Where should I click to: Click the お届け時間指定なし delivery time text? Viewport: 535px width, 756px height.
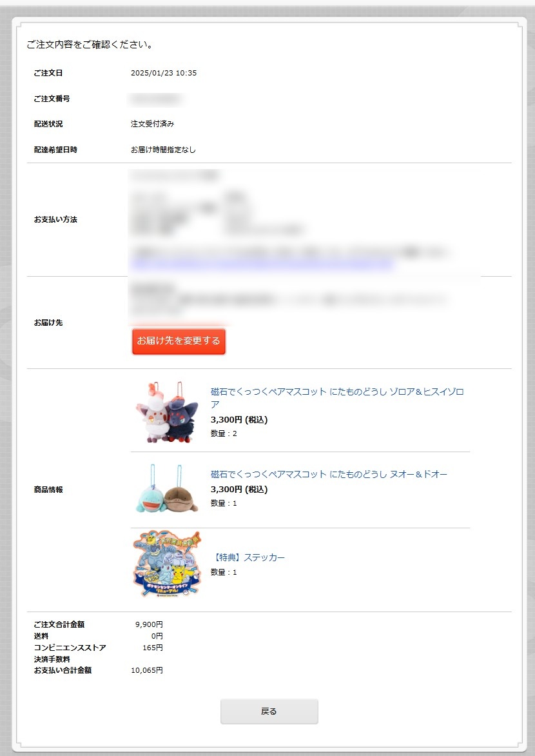click(163, 150)
